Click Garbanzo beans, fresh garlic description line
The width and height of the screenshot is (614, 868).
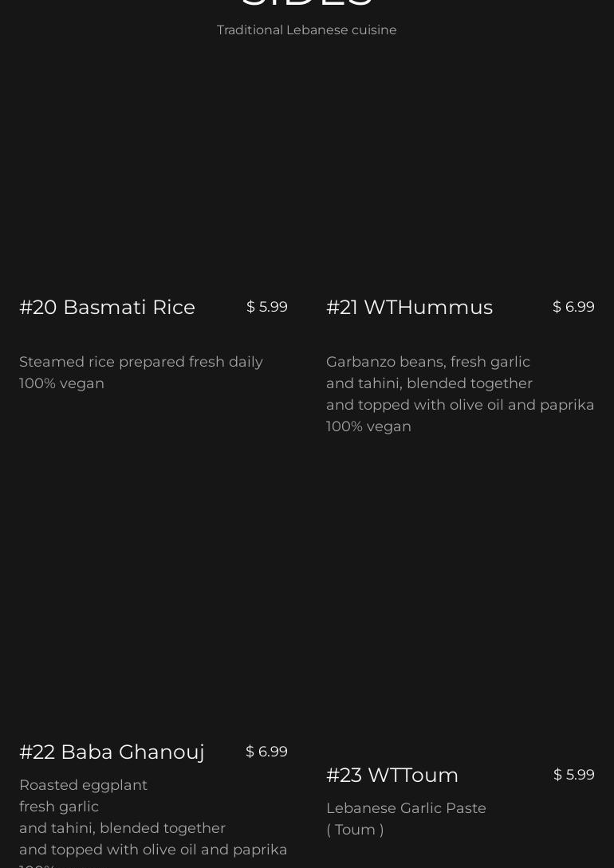428,362
